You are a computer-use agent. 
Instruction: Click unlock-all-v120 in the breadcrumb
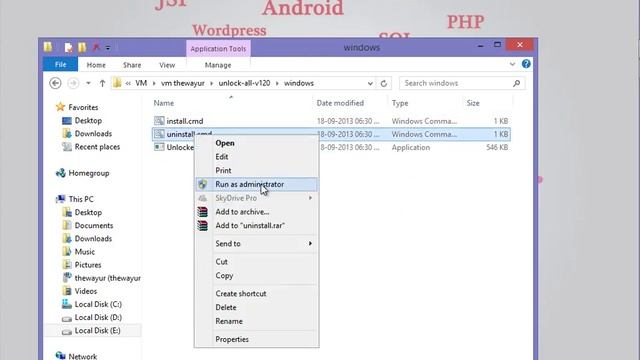click(x=244, y=83)
